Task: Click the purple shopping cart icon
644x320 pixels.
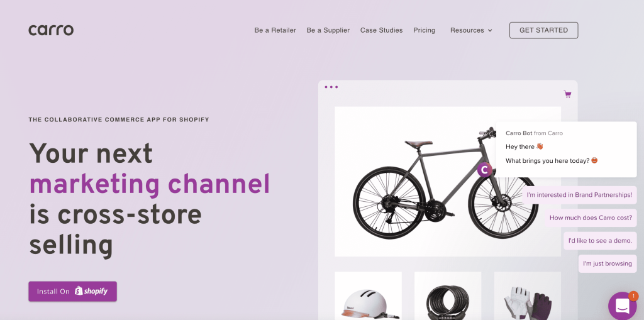Action: click(x=568, y=94)
